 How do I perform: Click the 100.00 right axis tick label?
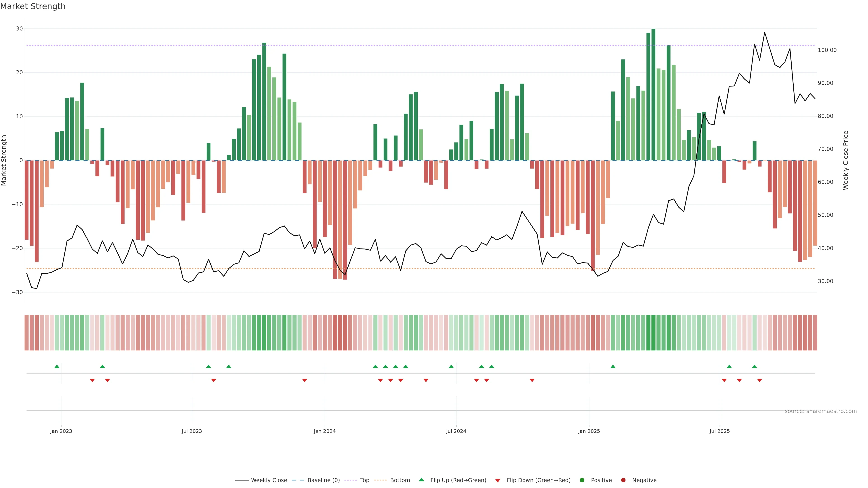point(827,50)
